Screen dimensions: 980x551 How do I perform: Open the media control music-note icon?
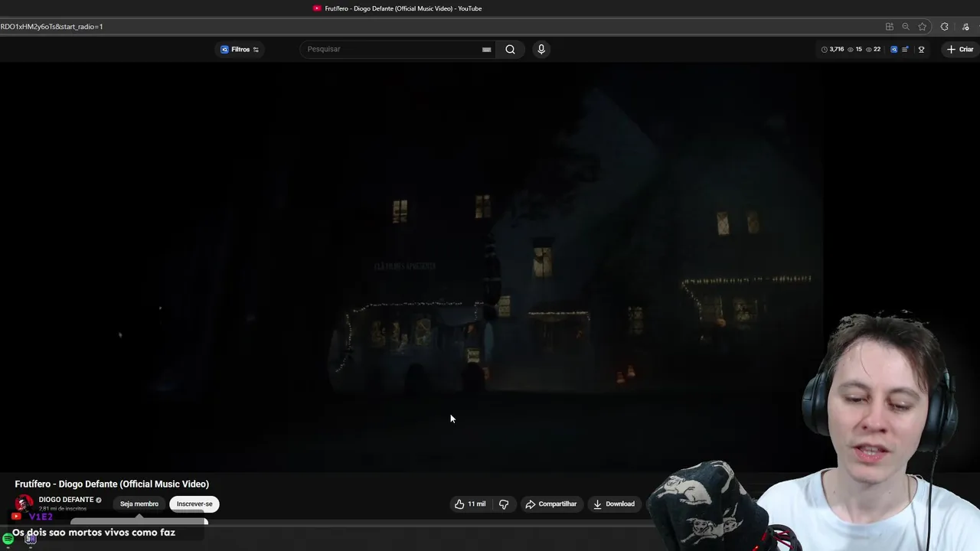(x=965, y=26)
